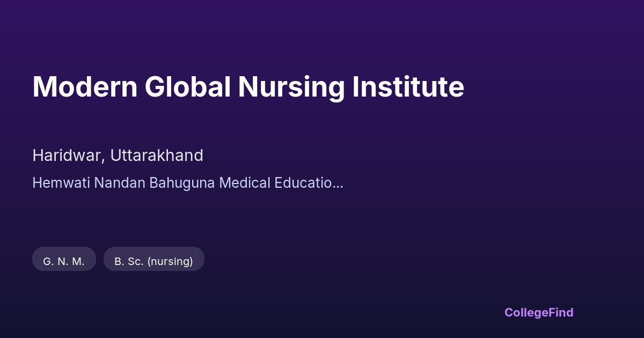The width and height of the screenshot is (644, 338).
Task: Expand the truncated "Educatio…" text
Action: coord(309,183)
